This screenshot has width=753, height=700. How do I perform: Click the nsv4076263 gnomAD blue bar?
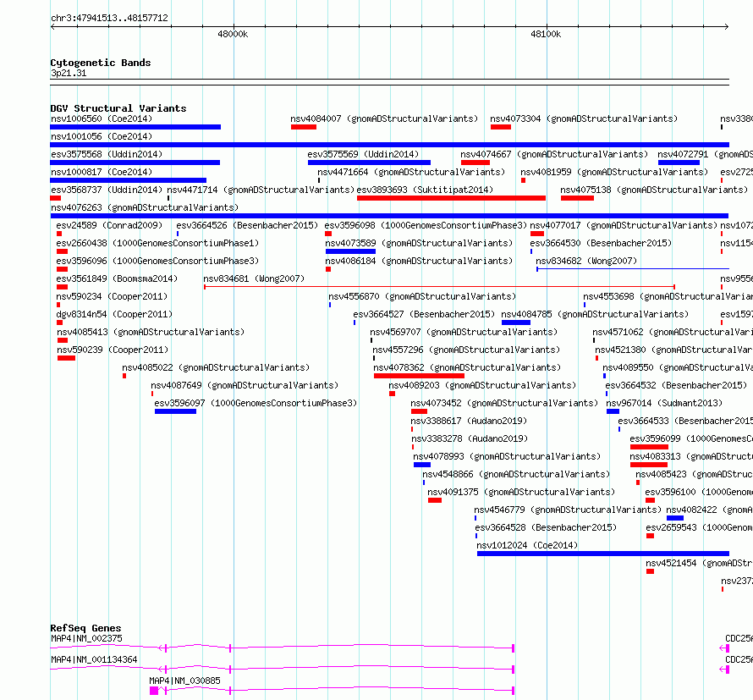click(389, 216)
